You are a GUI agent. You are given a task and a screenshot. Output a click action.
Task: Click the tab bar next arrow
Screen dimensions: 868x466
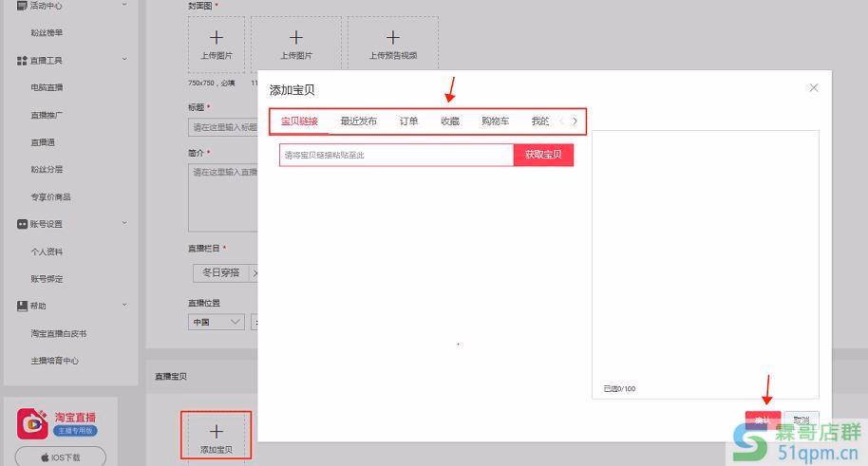[x=576, y=121]
